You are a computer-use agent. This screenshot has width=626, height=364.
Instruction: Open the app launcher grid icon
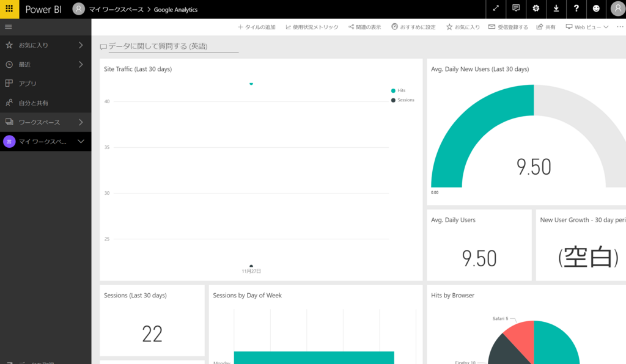click(x=9, y=9)
